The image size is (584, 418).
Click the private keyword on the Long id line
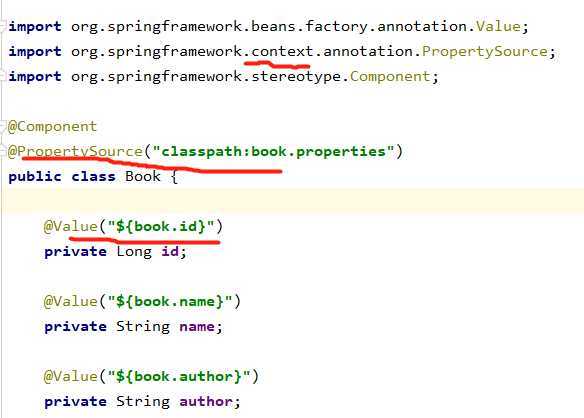[x=75, y=252]
